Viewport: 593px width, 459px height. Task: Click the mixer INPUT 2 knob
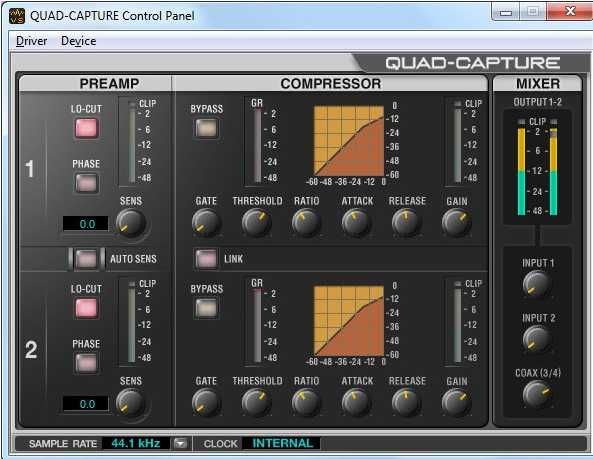tap(537, 339)
